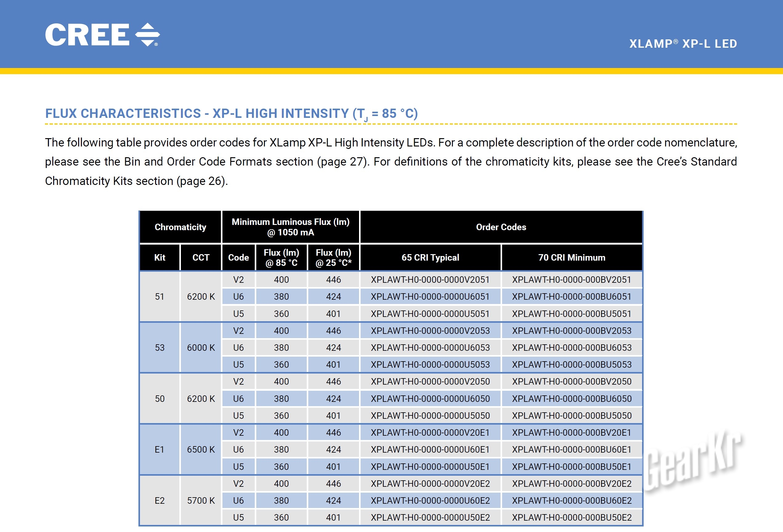
Task: Click order code XPLAWT-H0-0000-000BV20E2
Action: point(572,483)
